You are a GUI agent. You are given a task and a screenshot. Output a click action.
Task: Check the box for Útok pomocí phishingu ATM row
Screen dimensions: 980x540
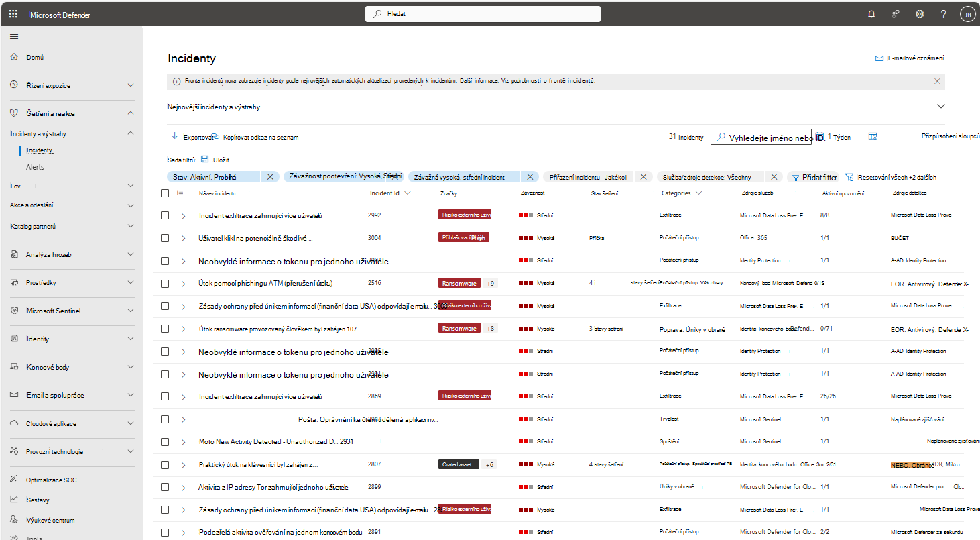(165, 283)
